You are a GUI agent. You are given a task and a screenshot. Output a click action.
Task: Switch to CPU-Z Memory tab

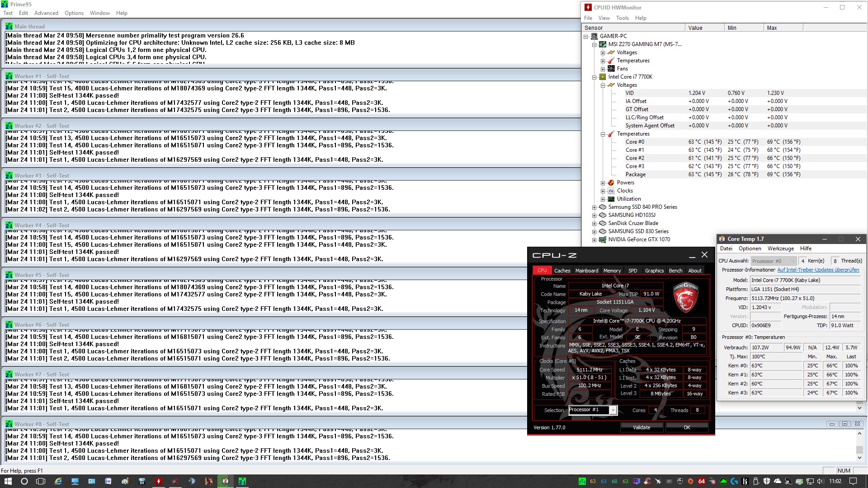612,271
